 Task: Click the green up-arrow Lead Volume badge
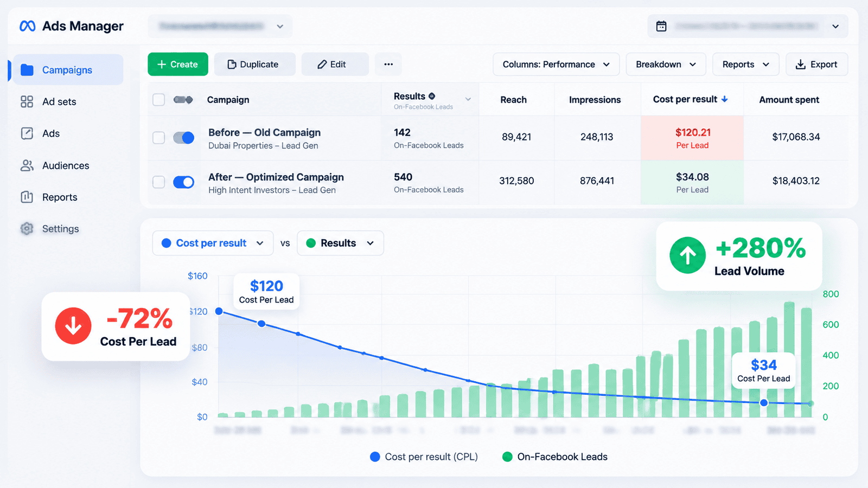click(x=687, y=255)
